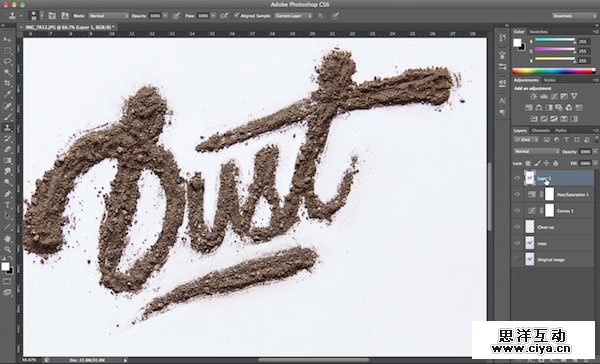Select the Hand tool
This screenshot has width=600, height=364.
7,239
